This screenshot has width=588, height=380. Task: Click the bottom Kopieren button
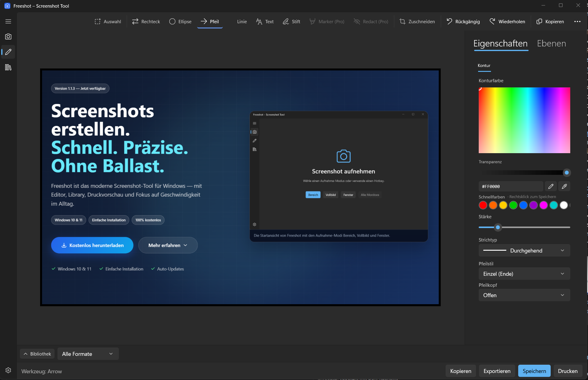461,371
